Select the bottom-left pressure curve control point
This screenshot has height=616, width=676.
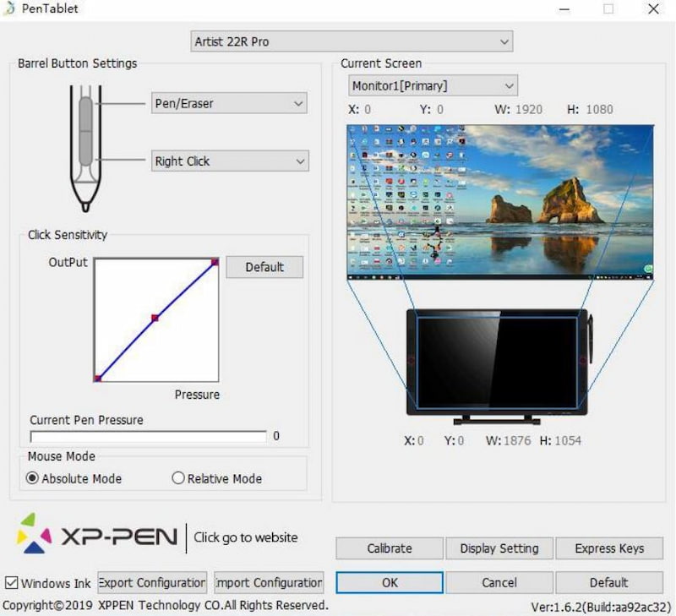(97, 379)
